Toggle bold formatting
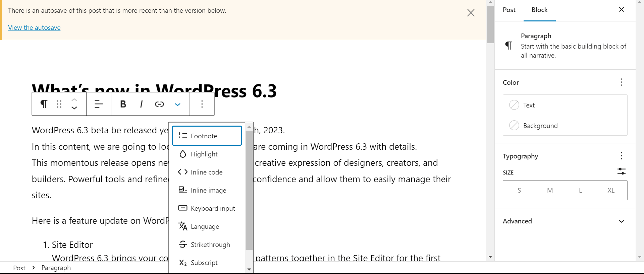Viewport: 644px width, 274px height. click(x=123, y=104)
